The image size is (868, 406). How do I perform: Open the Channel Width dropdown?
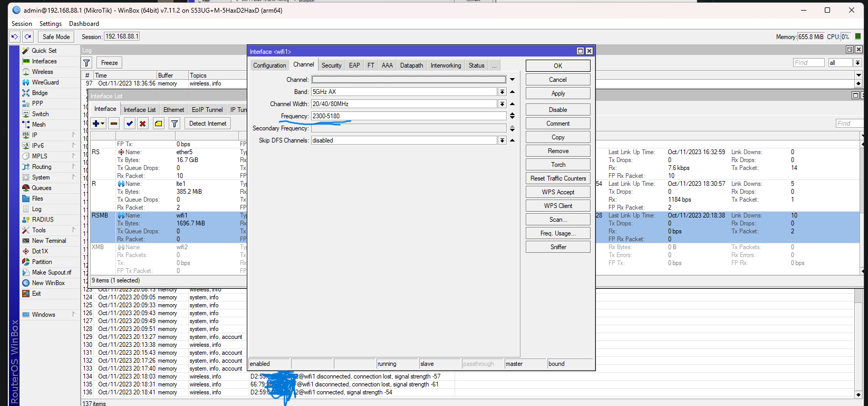coord(502,104)
